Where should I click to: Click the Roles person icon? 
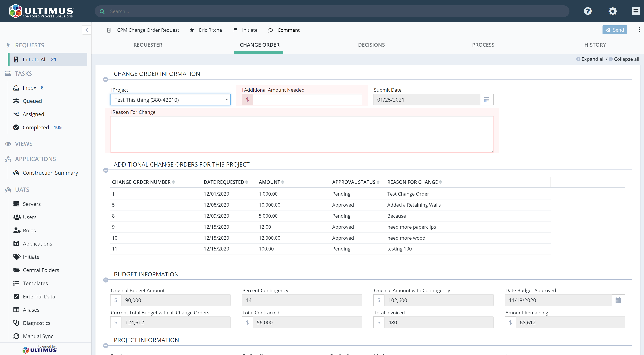coord(17,231)
